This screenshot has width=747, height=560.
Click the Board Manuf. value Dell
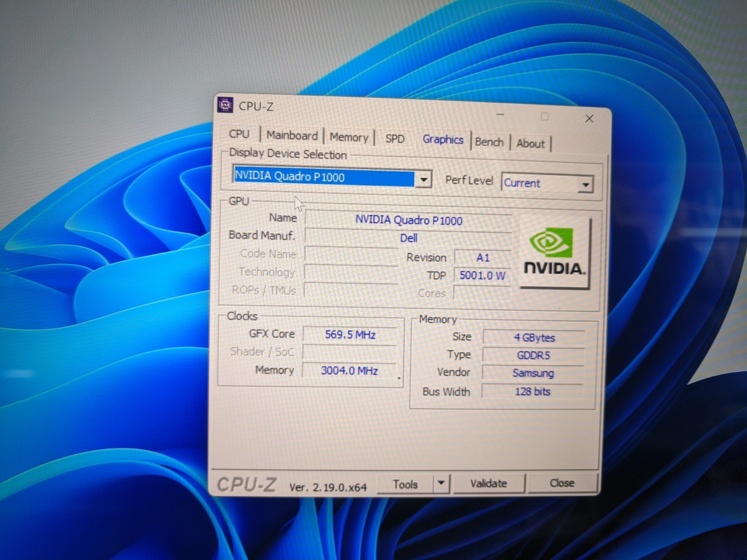tap(409, 238)
